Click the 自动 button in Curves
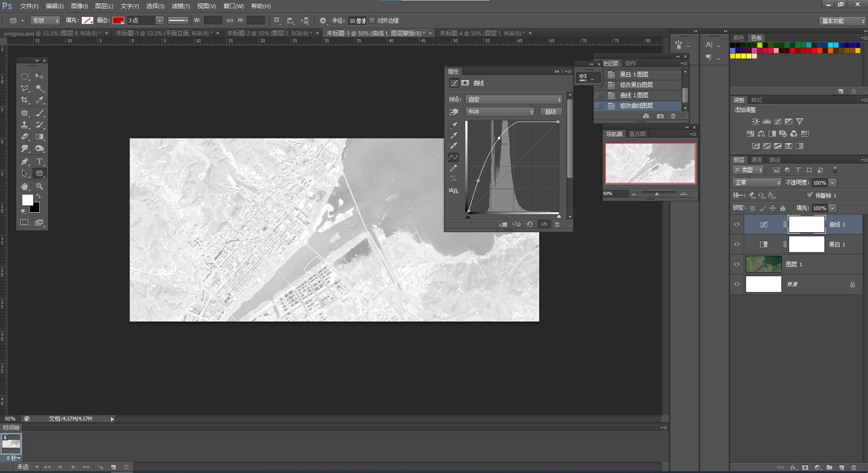 pyautogui.click(x=551, y=112)
